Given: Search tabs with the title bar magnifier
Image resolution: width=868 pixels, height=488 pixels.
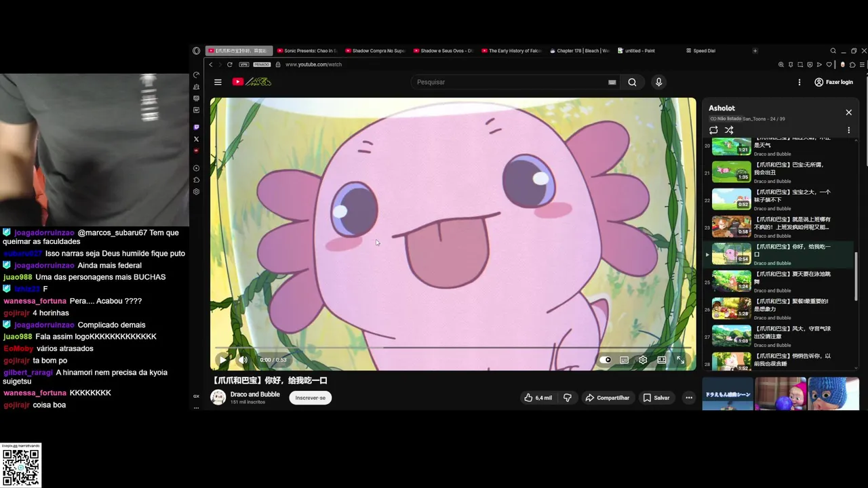Looking at the screenshot, I should pos(833,51).
